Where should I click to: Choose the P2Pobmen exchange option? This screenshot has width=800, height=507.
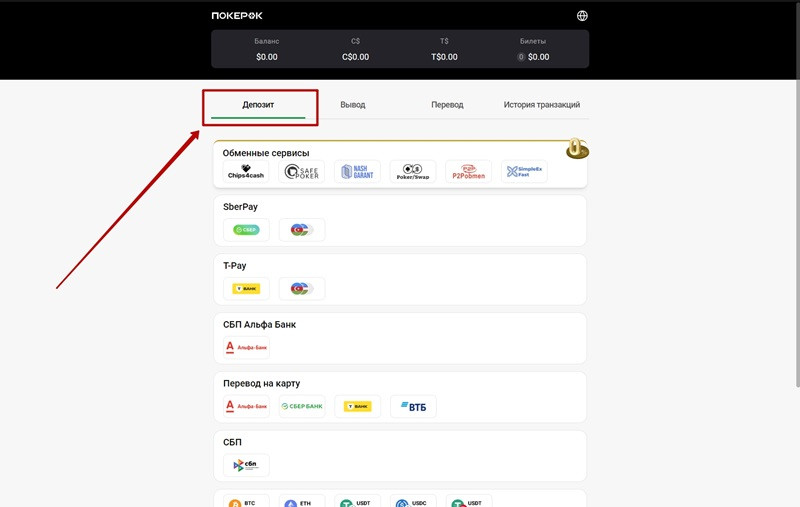pos(468,172)
